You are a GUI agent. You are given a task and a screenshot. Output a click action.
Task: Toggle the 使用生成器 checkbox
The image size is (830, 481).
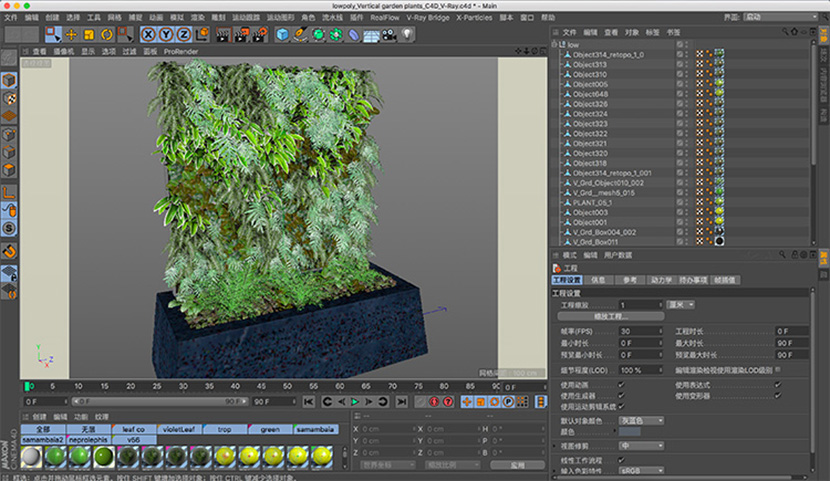(x=621, y=395)
